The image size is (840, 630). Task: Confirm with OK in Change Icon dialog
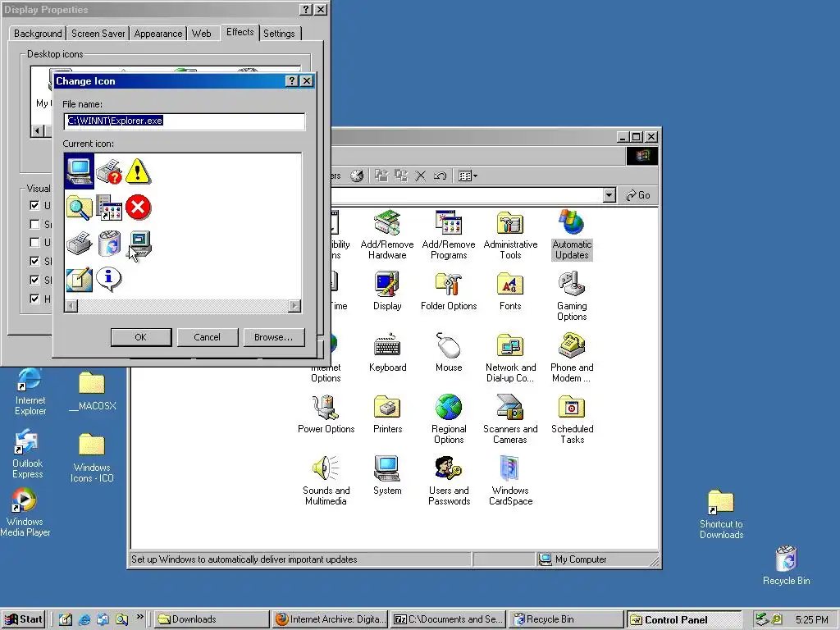[x=141, y=337]
